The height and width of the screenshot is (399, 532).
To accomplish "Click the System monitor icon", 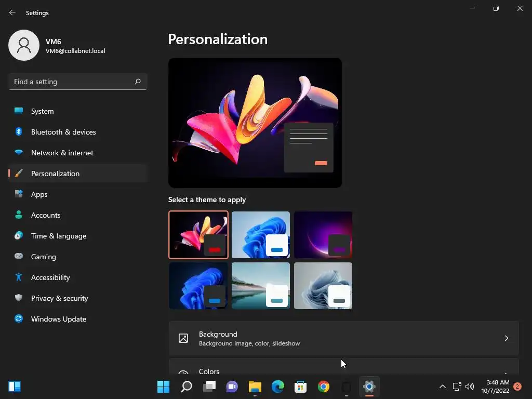I will [x=19, y=111].
